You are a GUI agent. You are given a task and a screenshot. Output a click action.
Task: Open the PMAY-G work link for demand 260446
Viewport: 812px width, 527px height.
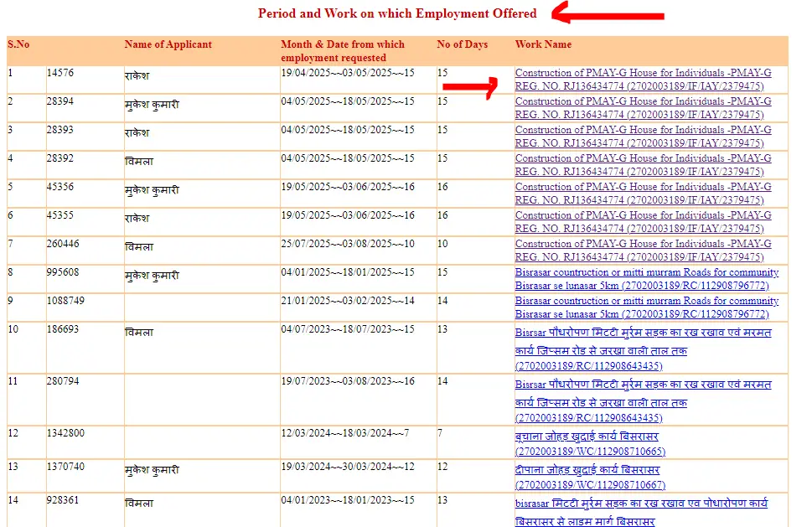click(643, 250)
